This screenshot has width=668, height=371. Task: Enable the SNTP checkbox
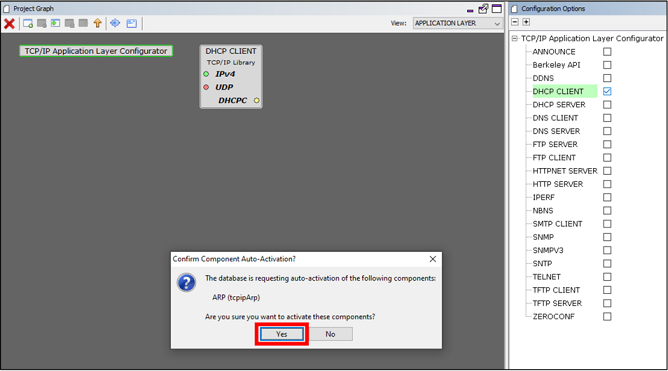607,263
